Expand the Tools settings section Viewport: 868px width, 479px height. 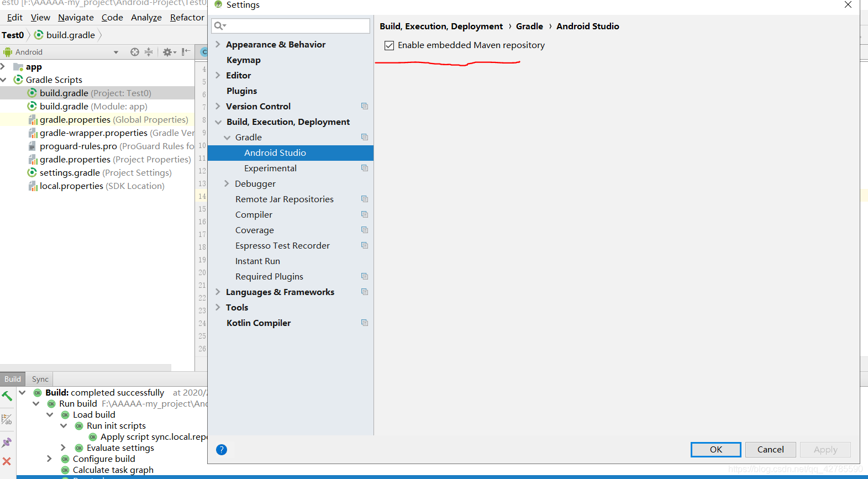218,307
